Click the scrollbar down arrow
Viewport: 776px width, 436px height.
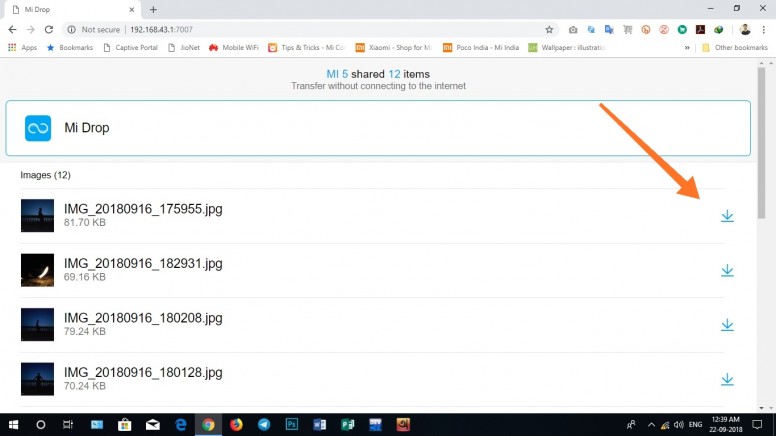click(x=761, y=408)
